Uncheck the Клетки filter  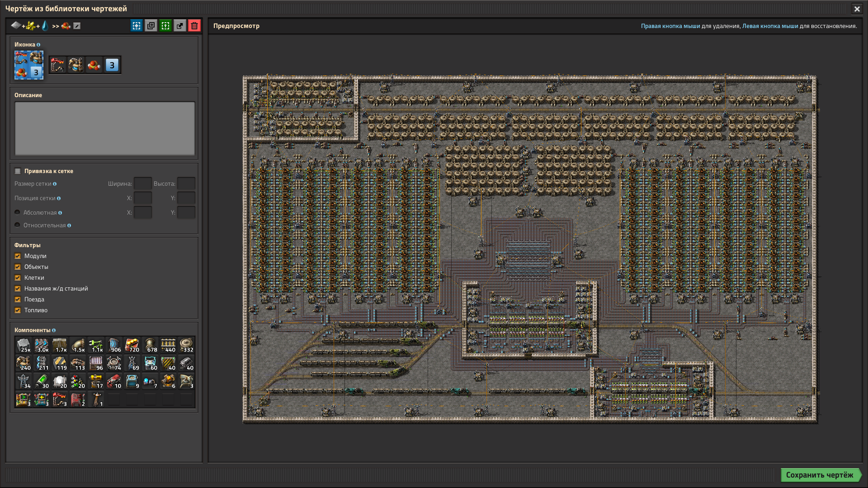point(18,278)
